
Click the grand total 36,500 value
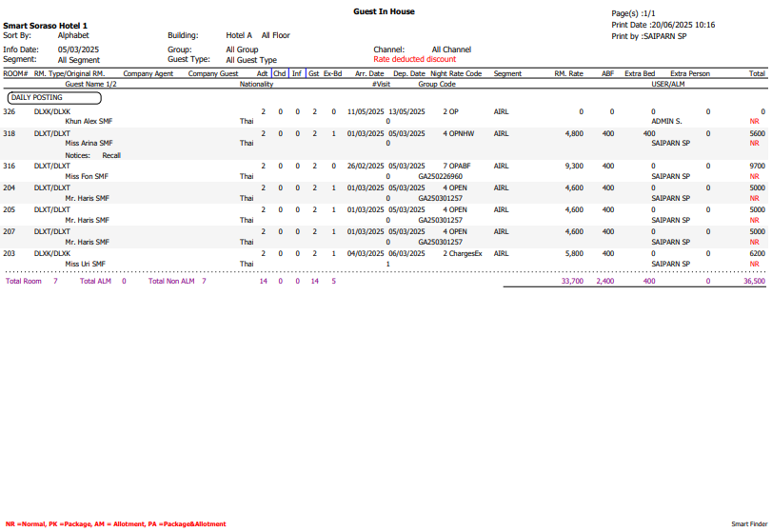tap(753, 282)
